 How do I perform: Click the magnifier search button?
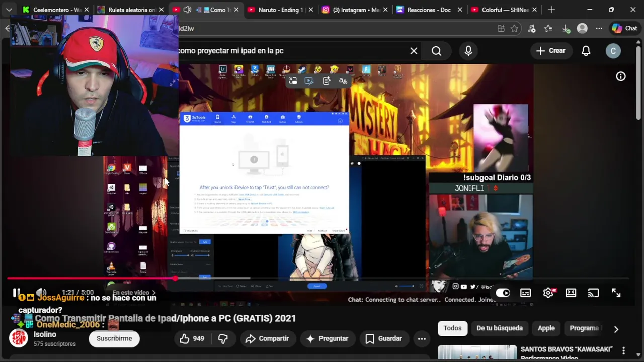click(436, 51)
